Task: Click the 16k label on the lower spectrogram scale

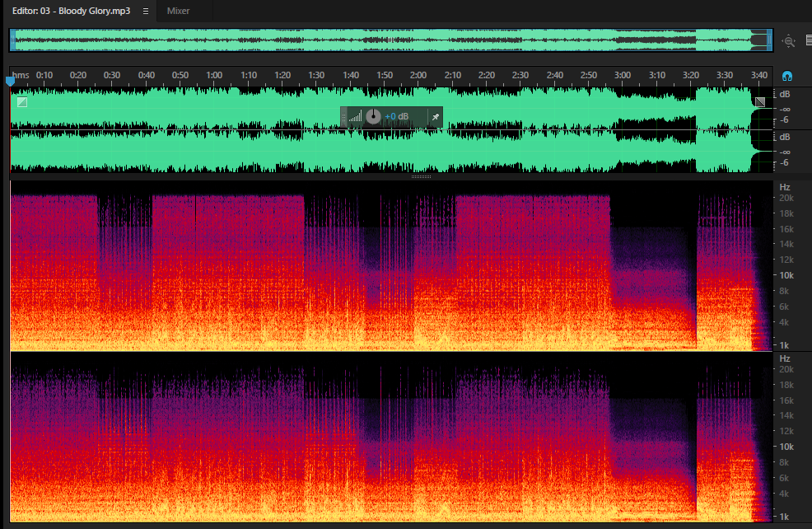Action: [786, 400]
